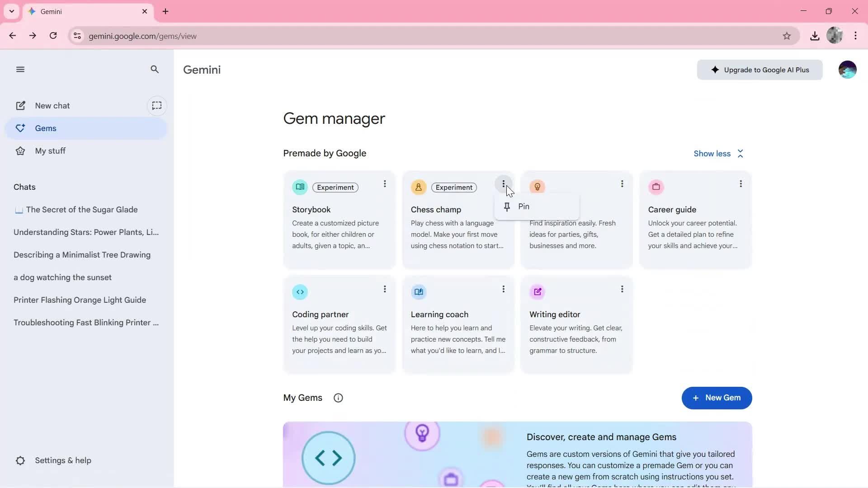Open My stuff from the sidebar
The width and height of the screenshot is (868, 488).
pyautogui.click(x=51, y=150)
